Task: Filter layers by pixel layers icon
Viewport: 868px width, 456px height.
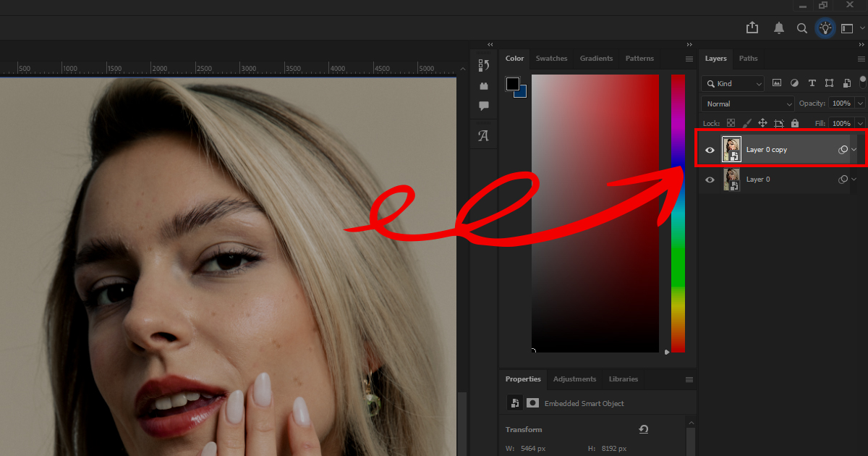Action: 777,83
